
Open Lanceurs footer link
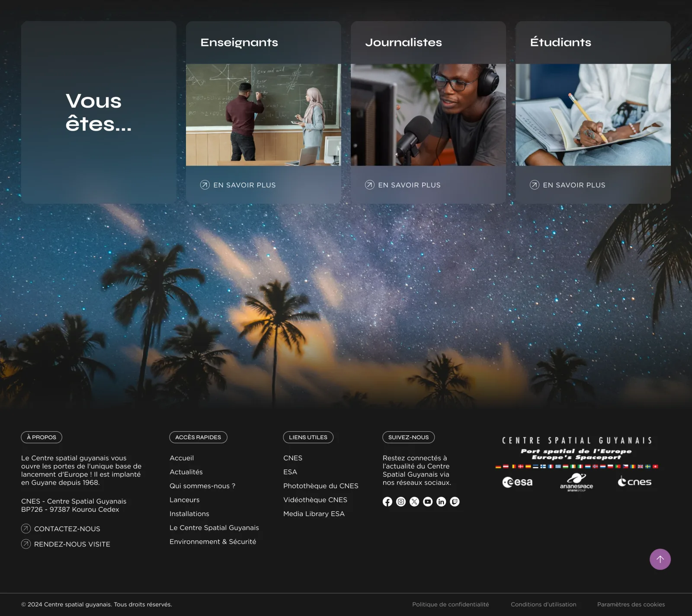pyautogui.click(x=185, y=500)
